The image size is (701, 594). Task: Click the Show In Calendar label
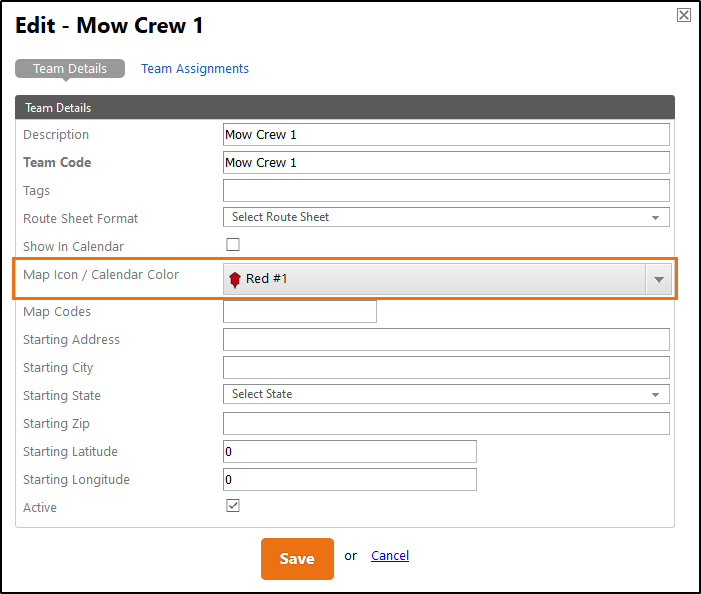click(73, 247)
